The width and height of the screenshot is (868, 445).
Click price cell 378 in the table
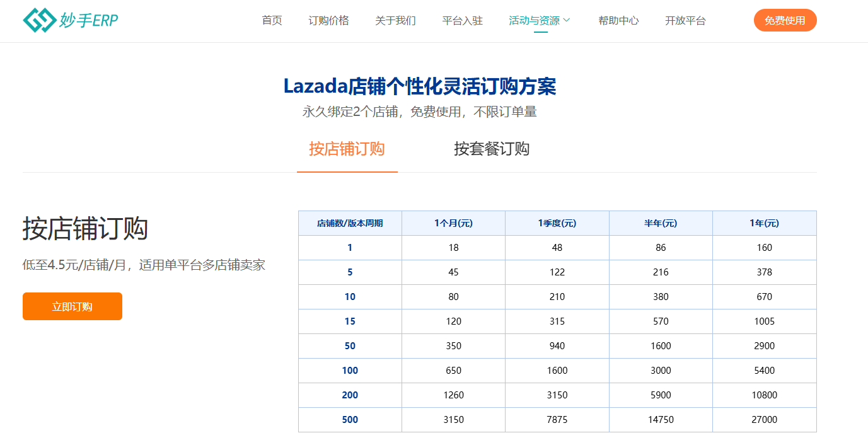(764, 272)
